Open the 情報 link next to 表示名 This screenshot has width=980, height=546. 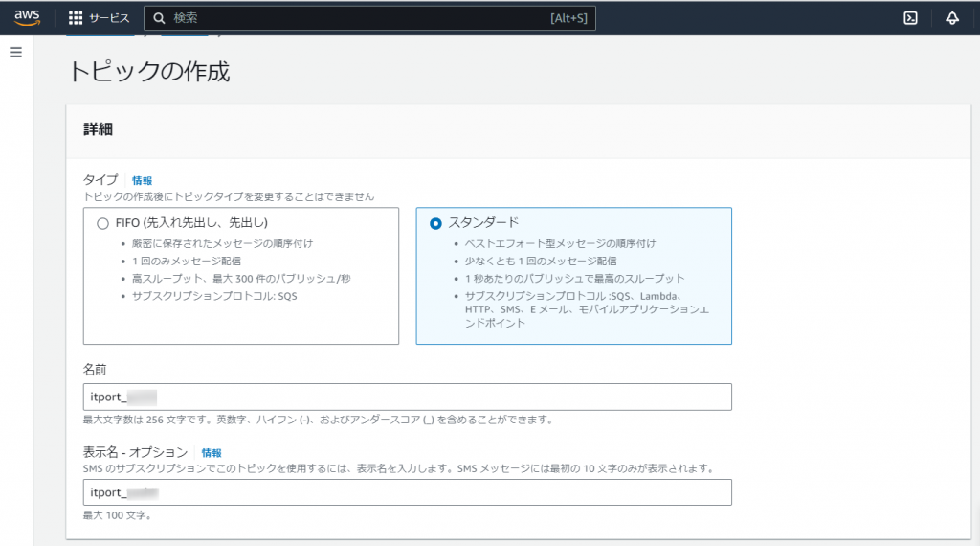coord(212,453)
